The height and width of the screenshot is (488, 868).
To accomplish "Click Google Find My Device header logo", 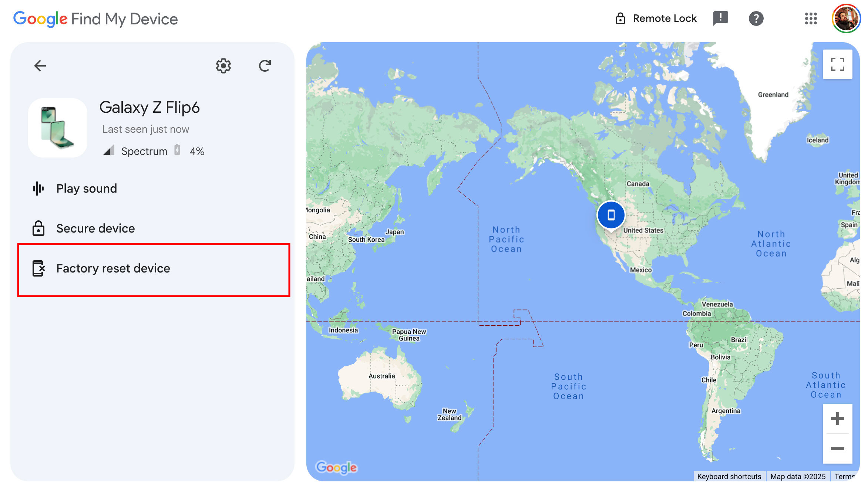I will click(x=95, y=19).
